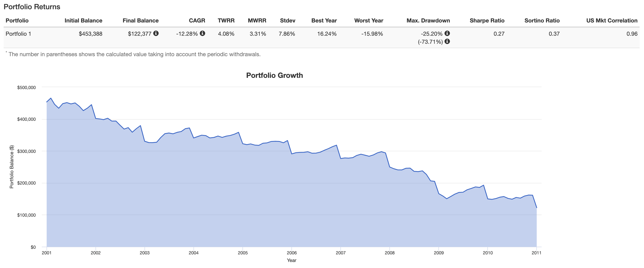This screenshot has width=644, height=268.
Task: Click the Portfolio 1 row label
Action: pyautogui.click(x=18, y=34)
